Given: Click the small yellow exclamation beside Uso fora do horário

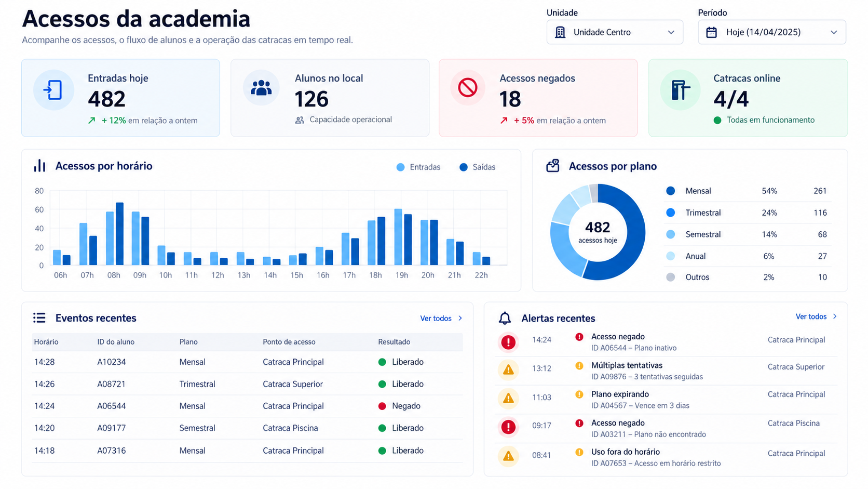Looking at the screenshot, I should click(579, 452).
